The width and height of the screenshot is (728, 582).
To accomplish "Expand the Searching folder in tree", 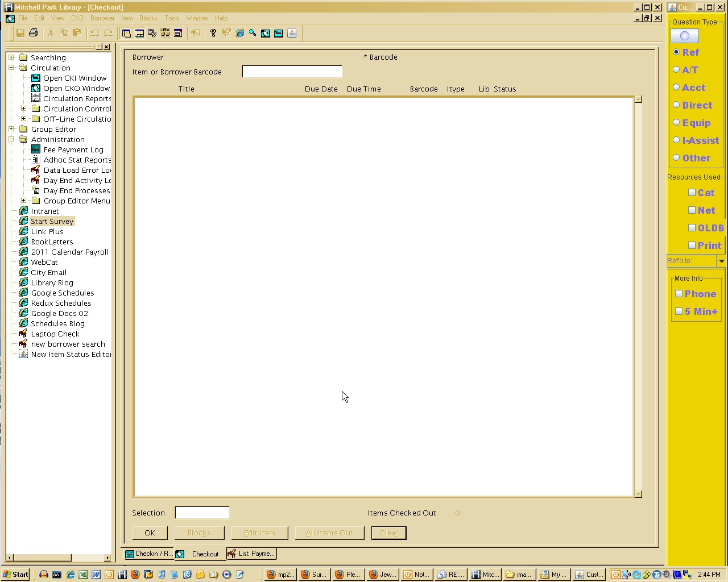I will (x=11, y=57).
